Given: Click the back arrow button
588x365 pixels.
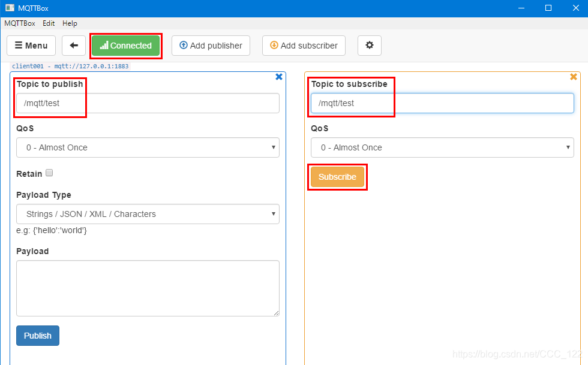Looking at the screenshot, I should coord(74,46).
